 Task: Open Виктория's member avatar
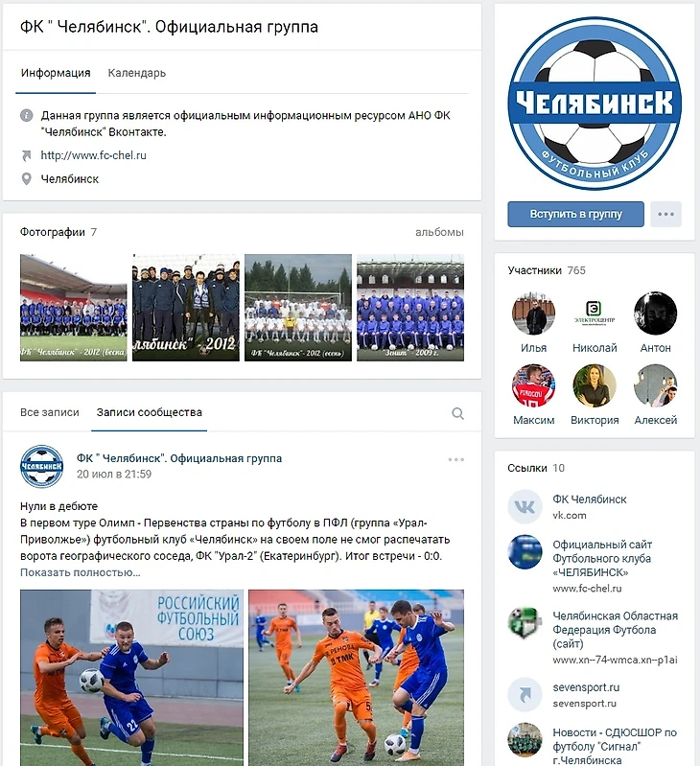pos(595,386)
